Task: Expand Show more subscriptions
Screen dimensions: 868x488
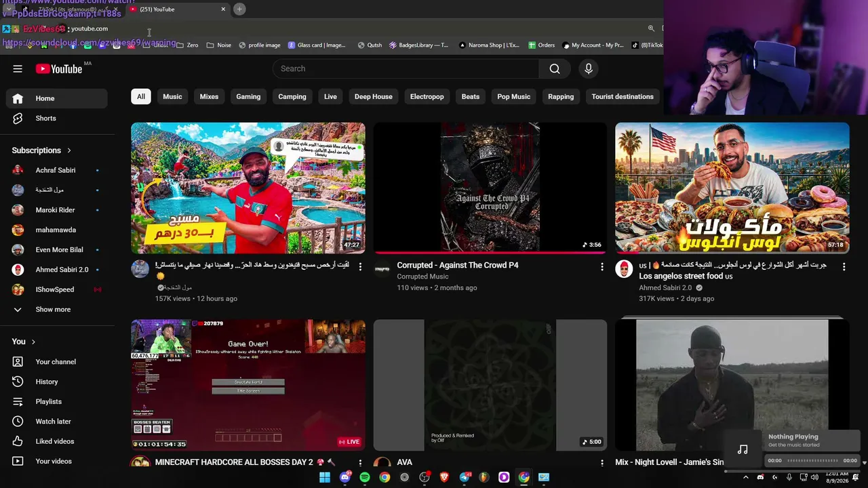Action: pyautogui.click(x=57, y=309)
